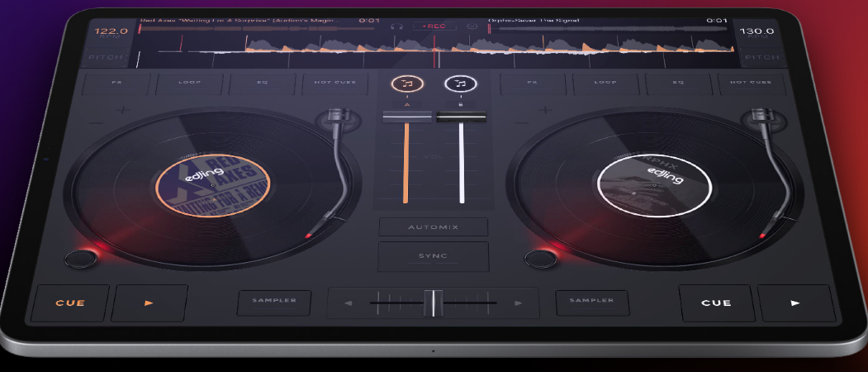This screenshot has width=868, height=372.
Task: Click the left turntable Red Axes vinyl label
Action: (213, 186)
